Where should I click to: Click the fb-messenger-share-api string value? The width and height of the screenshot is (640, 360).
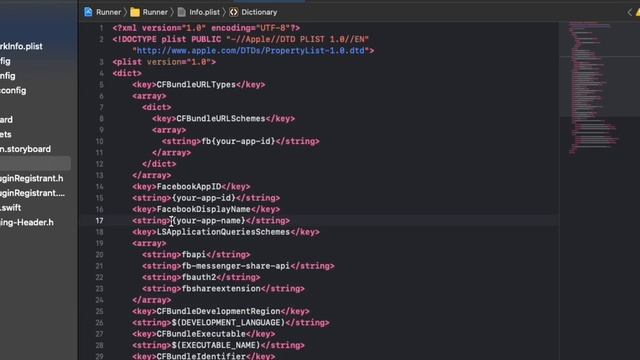tap(236, 266)
